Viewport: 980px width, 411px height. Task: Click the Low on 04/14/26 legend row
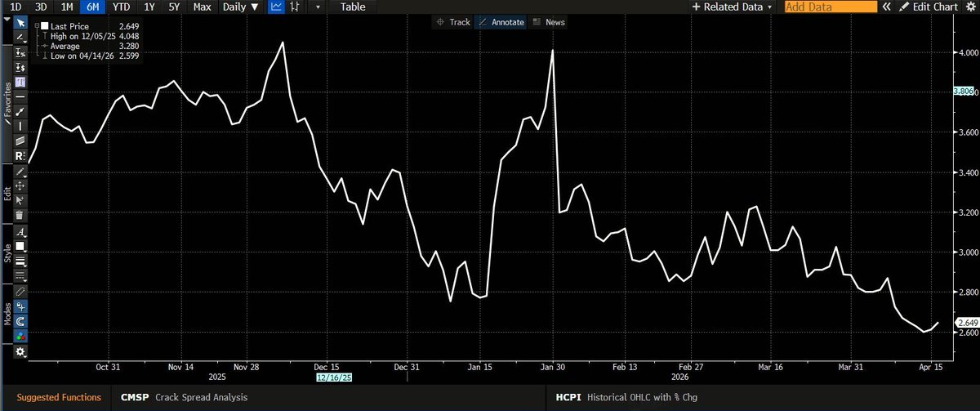(x=88, y=56)
